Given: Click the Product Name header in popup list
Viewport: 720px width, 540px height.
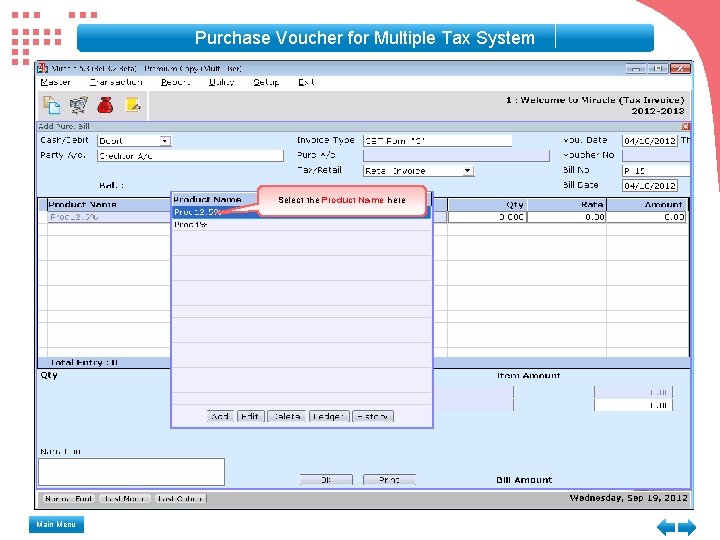Looking at the screenshot, I should click(x=207, y=199).
